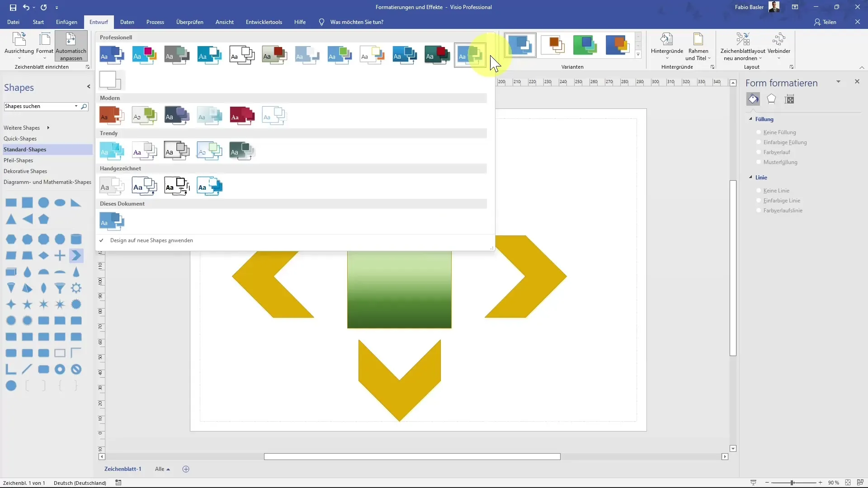Image resolution: width=868 pixels, height=488 pixels.
Task: Select Farbverlauf fill radio option
Action: click(773, 152)
